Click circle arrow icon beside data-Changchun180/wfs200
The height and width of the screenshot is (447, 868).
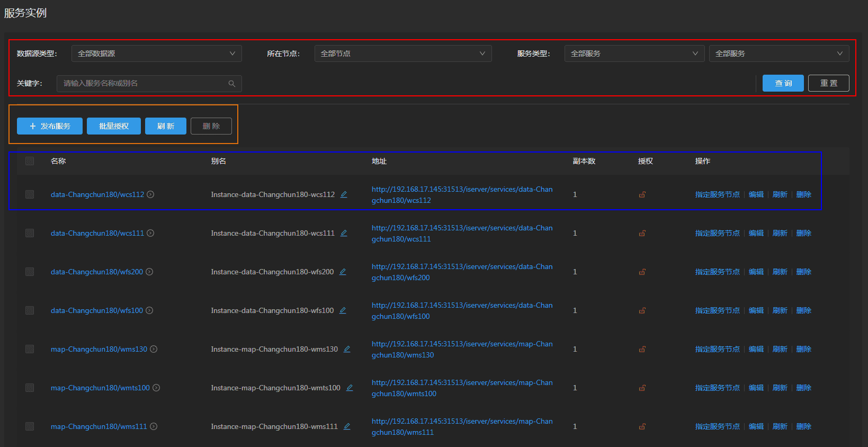click(x=149, y=272)
